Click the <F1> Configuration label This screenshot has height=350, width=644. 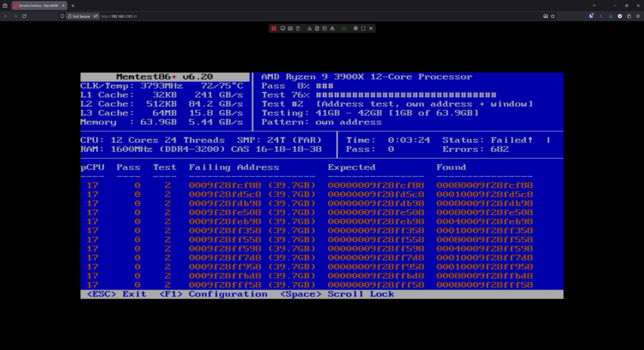[213, 294]
